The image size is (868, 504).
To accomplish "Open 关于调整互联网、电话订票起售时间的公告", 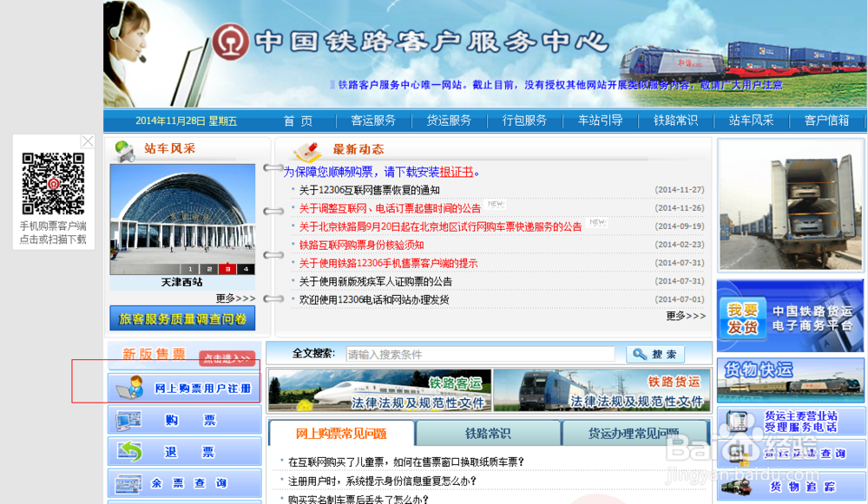I will click(x=390, y=208).
